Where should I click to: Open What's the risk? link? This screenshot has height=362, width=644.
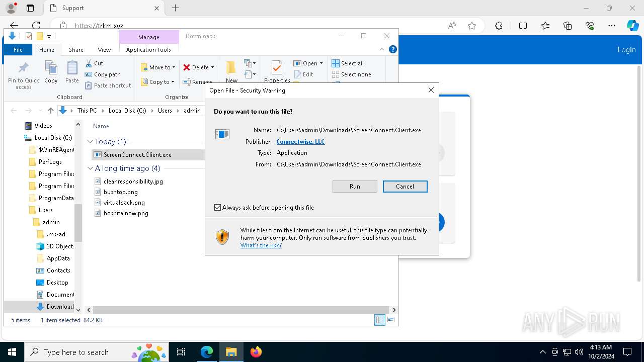click(x=261, y=245)
